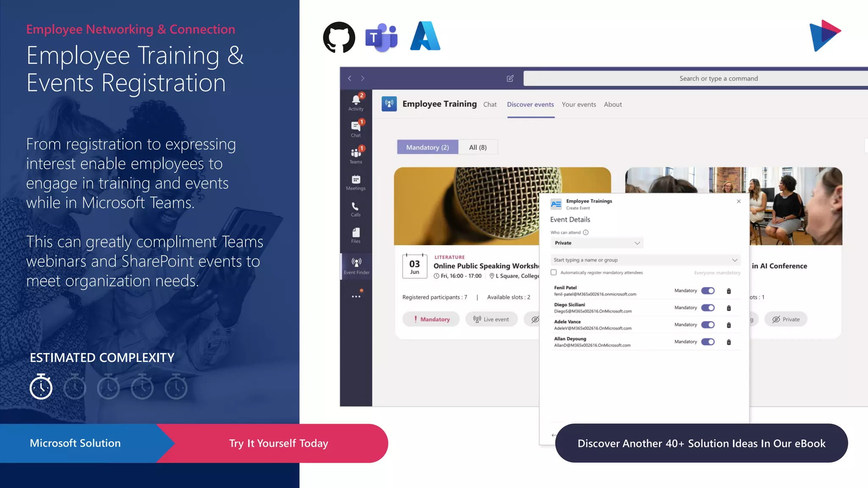Open Files in the sidebar

tap(356, 236)
